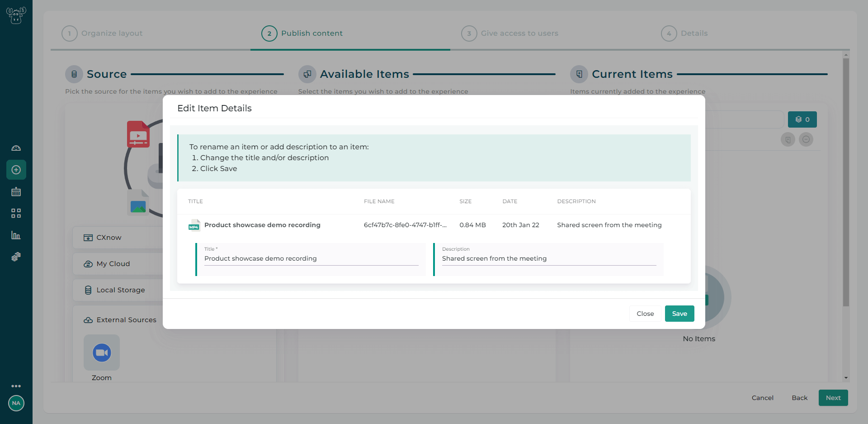This screenshot has width=868, height=424.
Task: Save the edited item details
Action: (x=679, y=314)
